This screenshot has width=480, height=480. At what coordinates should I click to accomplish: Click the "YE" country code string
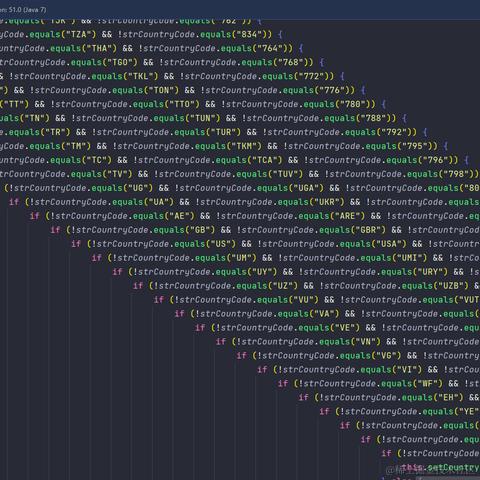469,412
